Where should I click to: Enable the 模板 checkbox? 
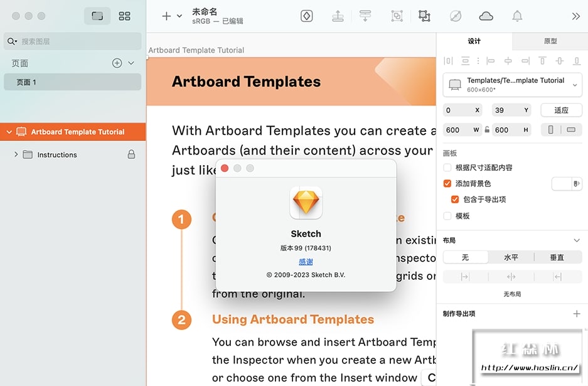(447, 216)
